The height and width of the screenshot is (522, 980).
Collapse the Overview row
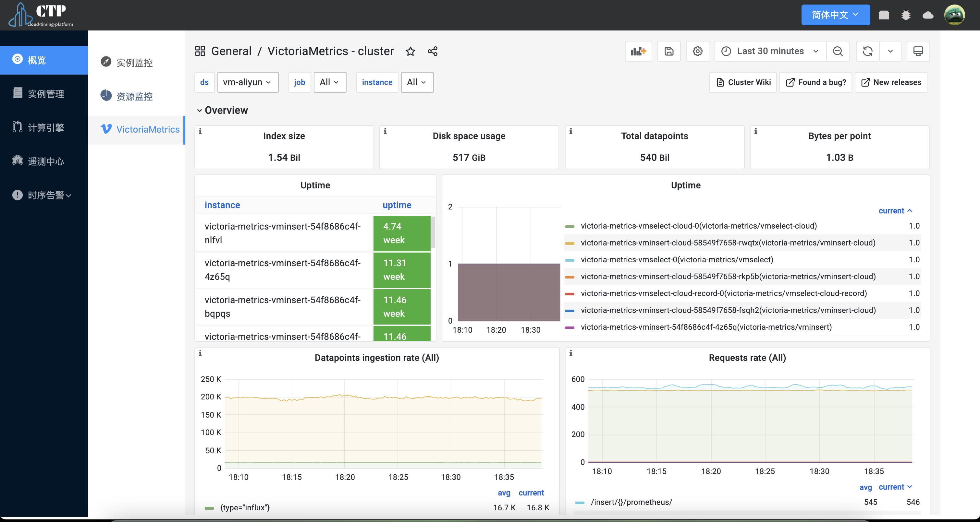tap(222, 110)
